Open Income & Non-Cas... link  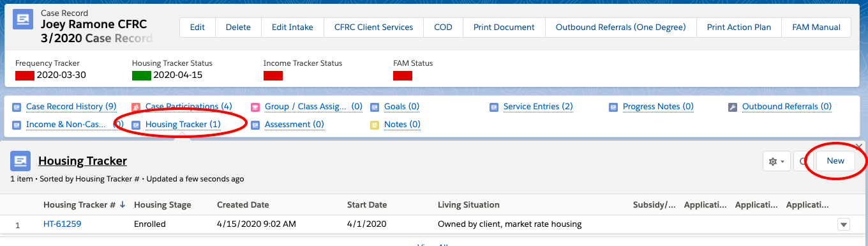pyautogui.click(x=75, y=124)
